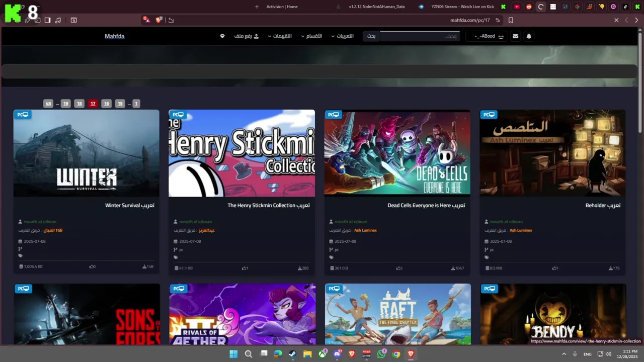Go to page 19 in pagination
The height and width of the screenshot is (362, 644).
pyautogui.click(x=65, y=104)
